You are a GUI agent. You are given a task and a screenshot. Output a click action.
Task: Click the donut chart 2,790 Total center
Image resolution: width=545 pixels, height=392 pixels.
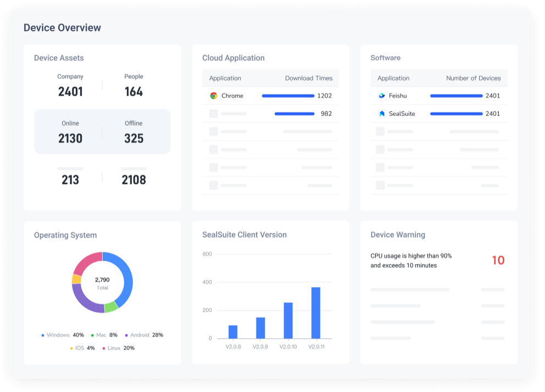point(102,283)
